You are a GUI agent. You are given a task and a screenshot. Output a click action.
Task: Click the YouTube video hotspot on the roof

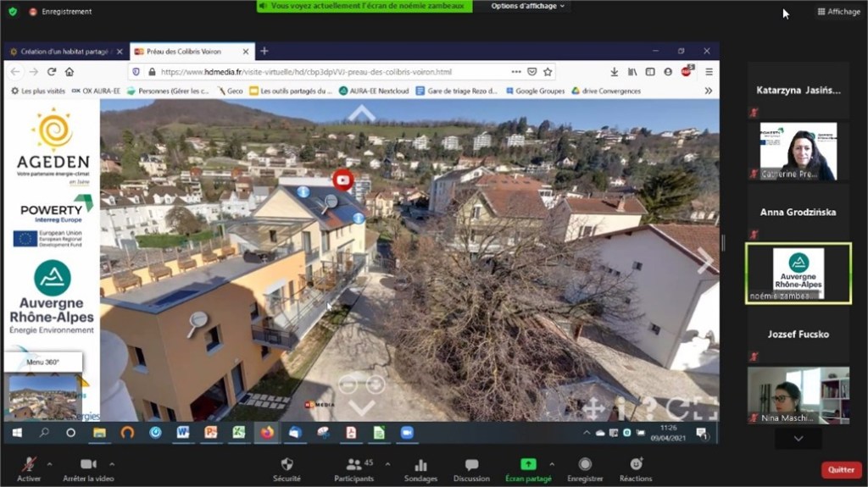[x=342, y=180]
